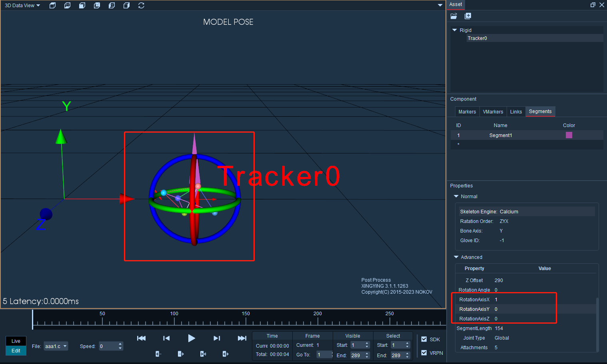Click the Go To frame input field
This screenshot has height=364, width=607.
(324, 354)
